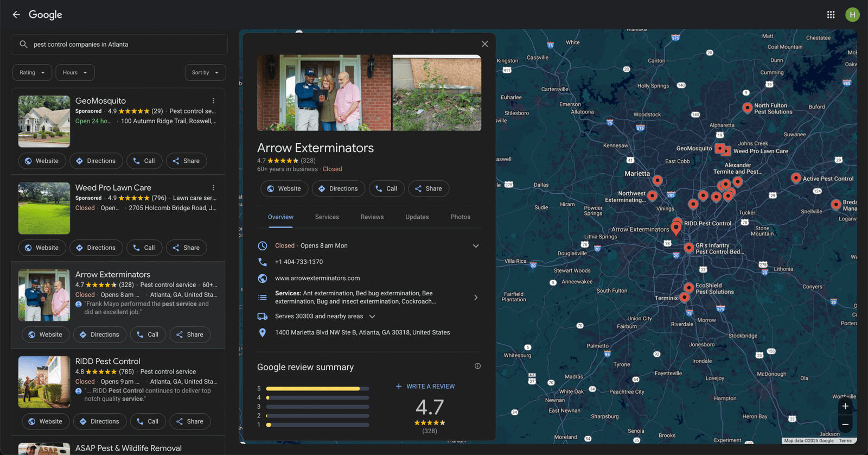Click Write a review
868x455 pixels.
pyautogui.click(x=425, y=387)
